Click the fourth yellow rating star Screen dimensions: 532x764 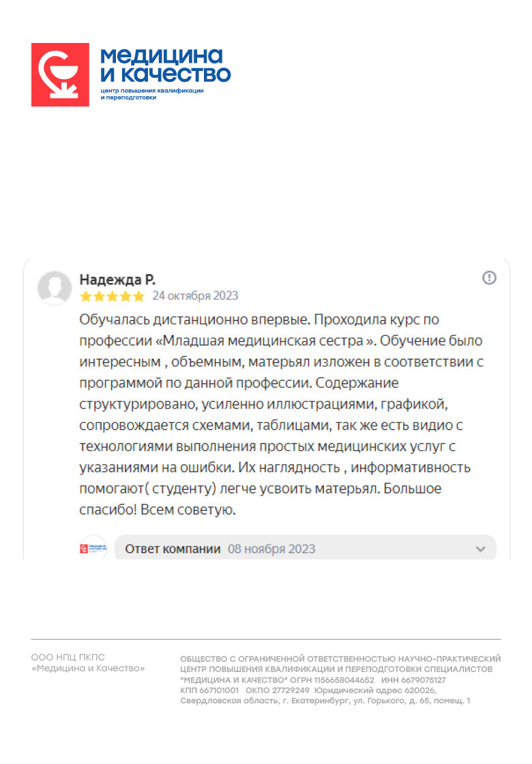125,296
